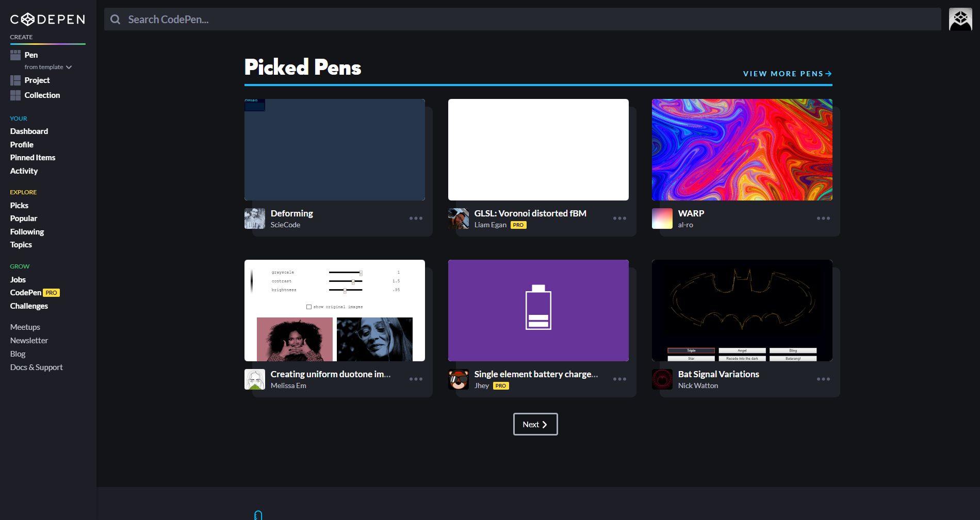Click author name 'Nick Watton'
Screen dimensions: 980x520
click(698, 385)
